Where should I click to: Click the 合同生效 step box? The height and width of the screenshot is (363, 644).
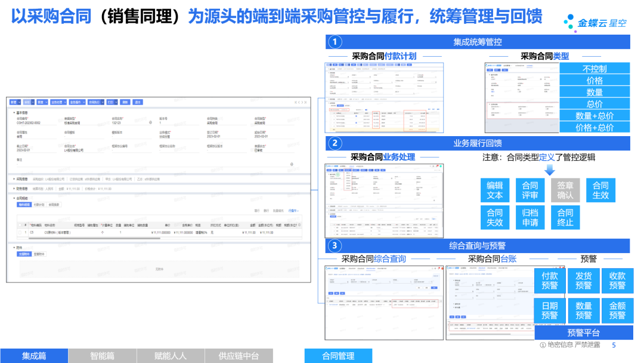point(600,190)
